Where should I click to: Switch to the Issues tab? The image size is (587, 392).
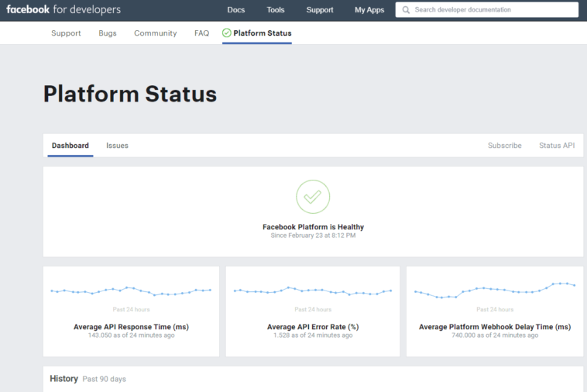tap(117, 146)
